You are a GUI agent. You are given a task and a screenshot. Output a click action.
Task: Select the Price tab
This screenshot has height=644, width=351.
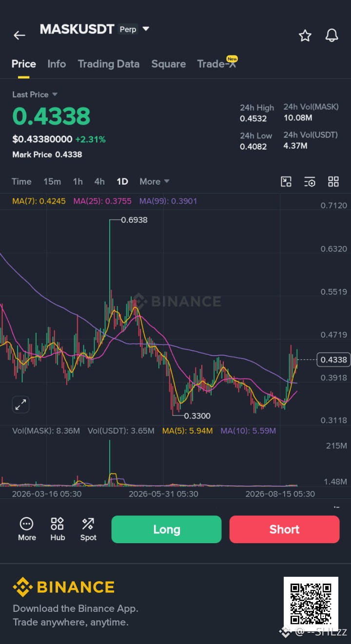point(24,64)
